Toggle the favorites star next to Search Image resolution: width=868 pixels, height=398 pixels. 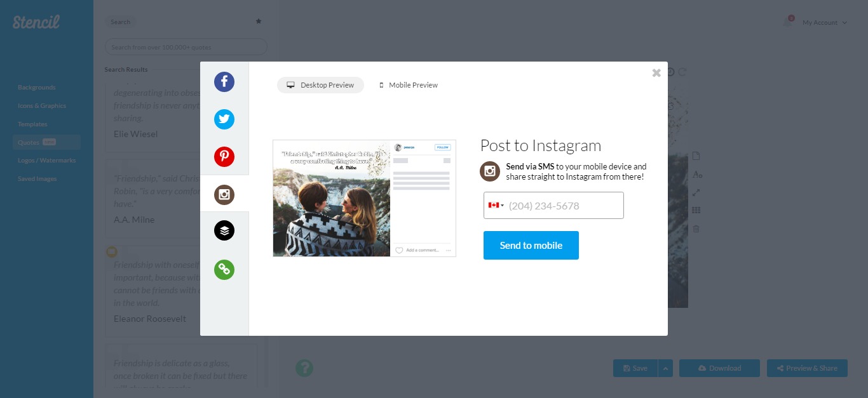tap(259, 21)
